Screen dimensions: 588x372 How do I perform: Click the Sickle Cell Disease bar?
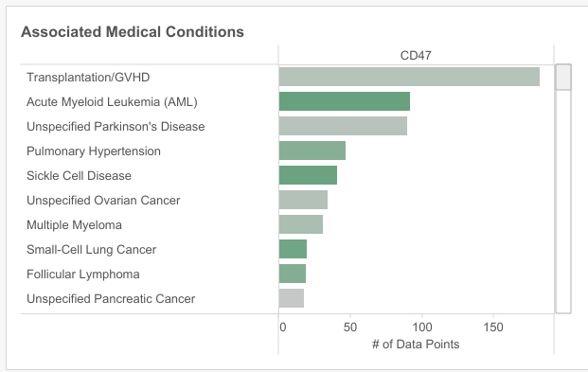coord(308,175)
